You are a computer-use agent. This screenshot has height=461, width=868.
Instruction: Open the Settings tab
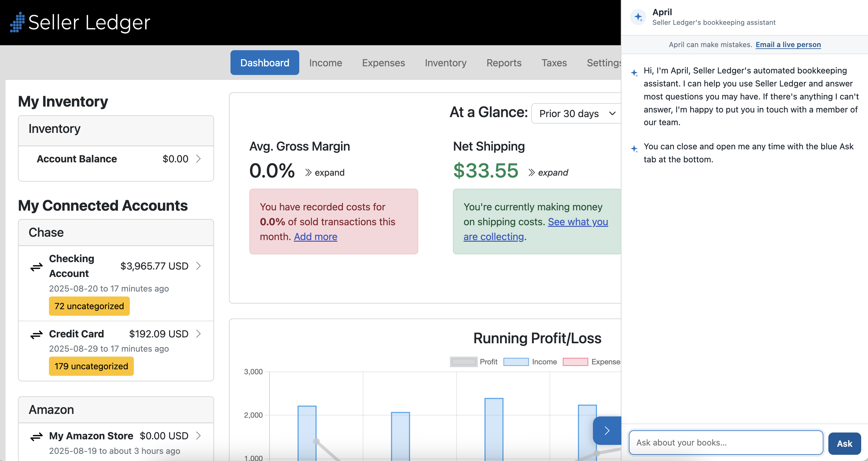click(603, 63)
